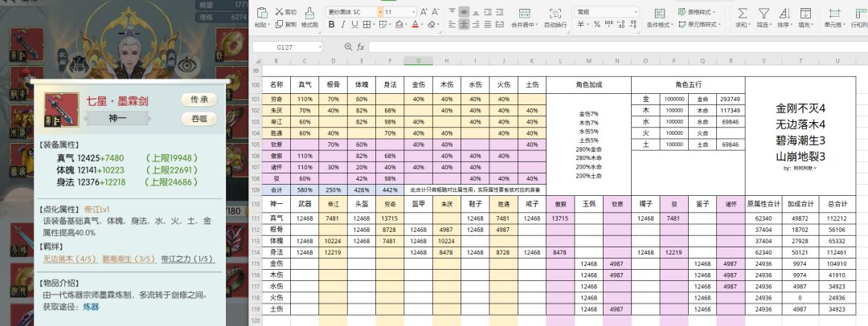
Task: Select the Format Painter brush
Action: click(x=310, y=14)
